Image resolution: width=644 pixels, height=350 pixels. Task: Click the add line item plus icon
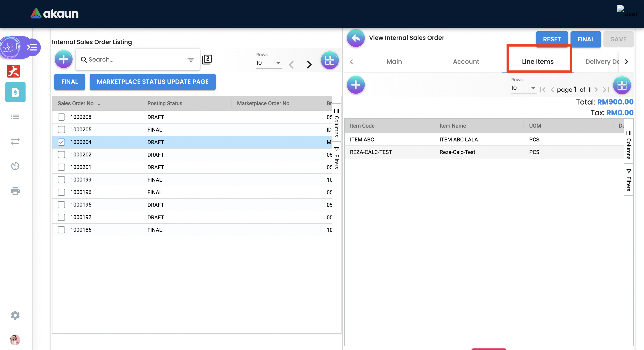[356, 85]
